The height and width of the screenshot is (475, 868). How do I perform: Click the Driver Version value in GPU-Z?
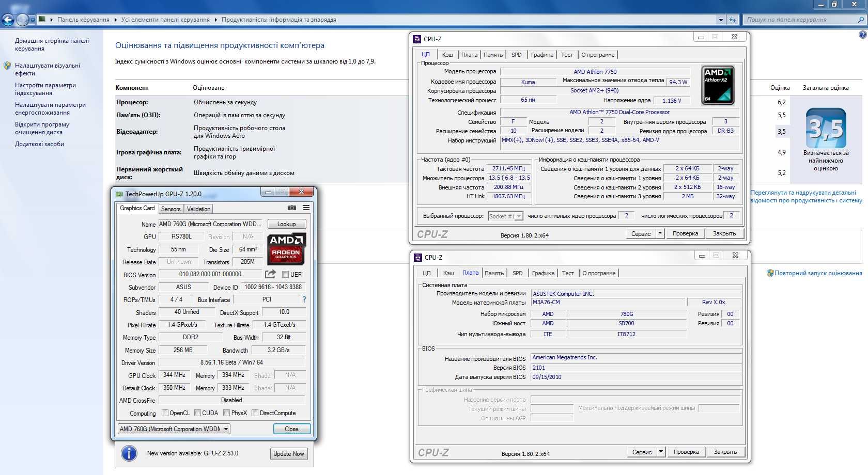click(231, 362)
